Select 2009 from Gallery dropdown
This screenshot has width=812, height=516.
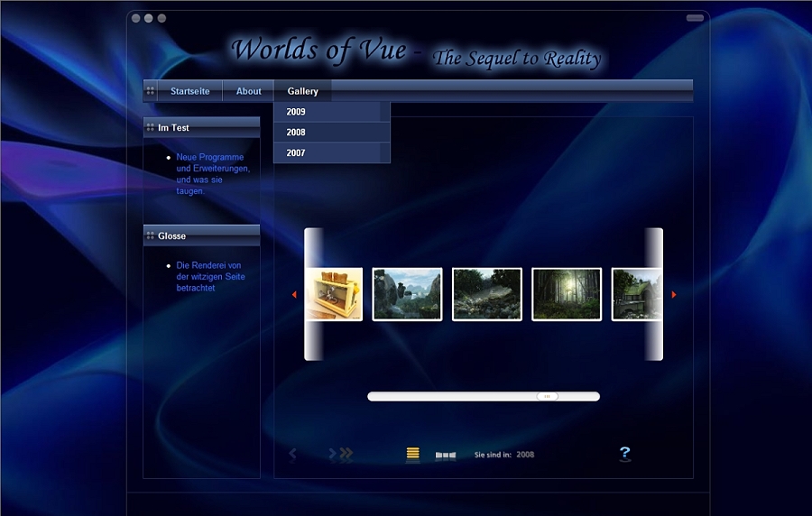pyautogui.click(x=331, y=112)
